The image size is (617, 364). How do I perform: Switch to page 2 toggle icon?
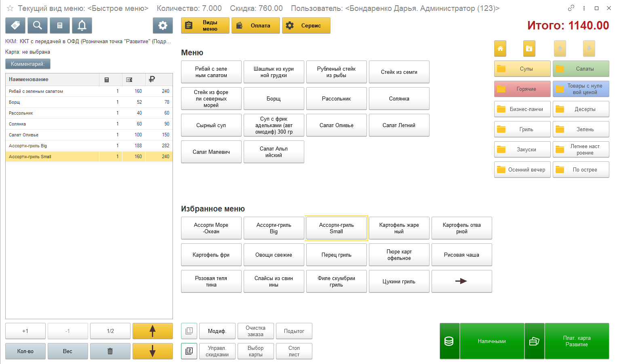pos(189,351)
